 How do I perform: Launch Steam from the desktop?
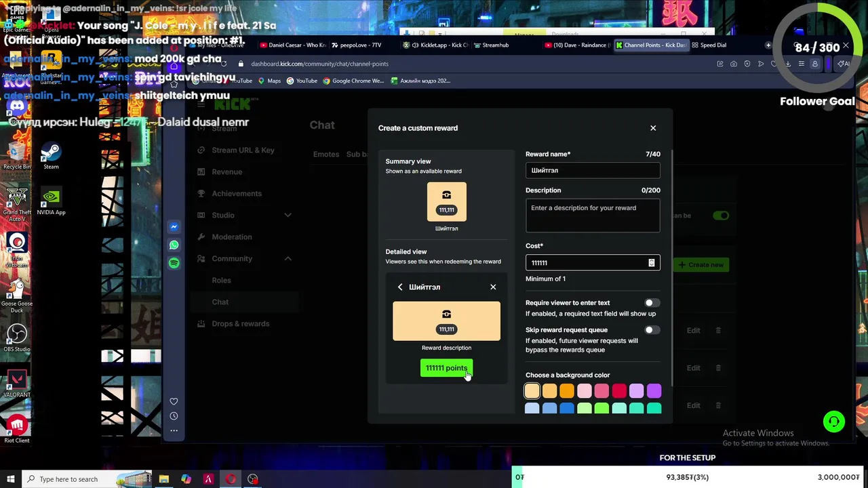tap(51, 156)
